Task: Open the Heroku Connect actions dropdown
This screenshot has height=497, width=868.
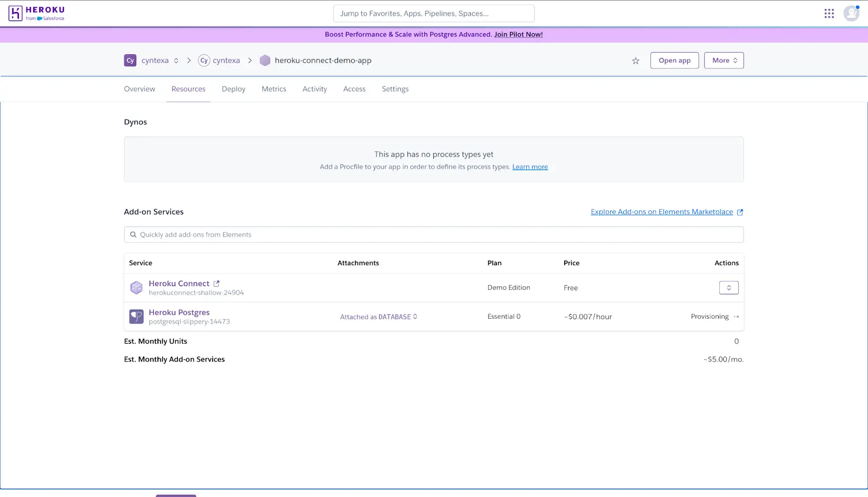Action: (x=729, y=287)
